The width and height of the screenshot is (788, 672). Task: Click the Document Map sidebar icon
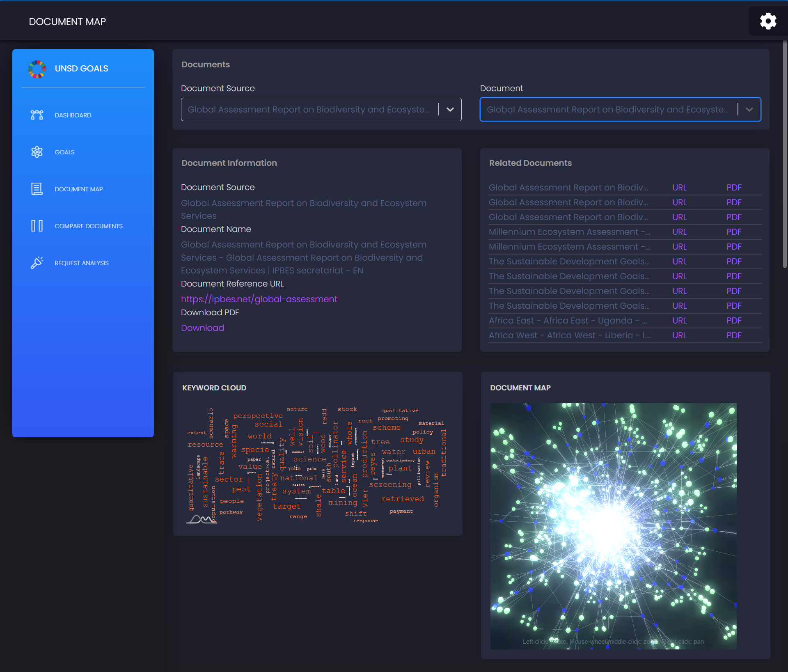pyautogui.click(x=37, y=189)
